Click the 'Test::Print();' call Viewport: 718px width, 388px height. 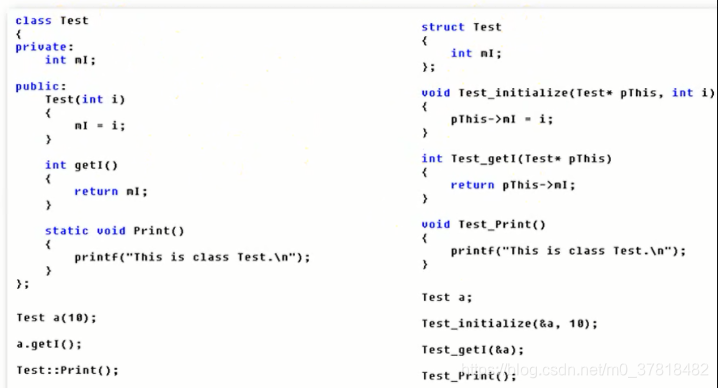click(67, 370)
